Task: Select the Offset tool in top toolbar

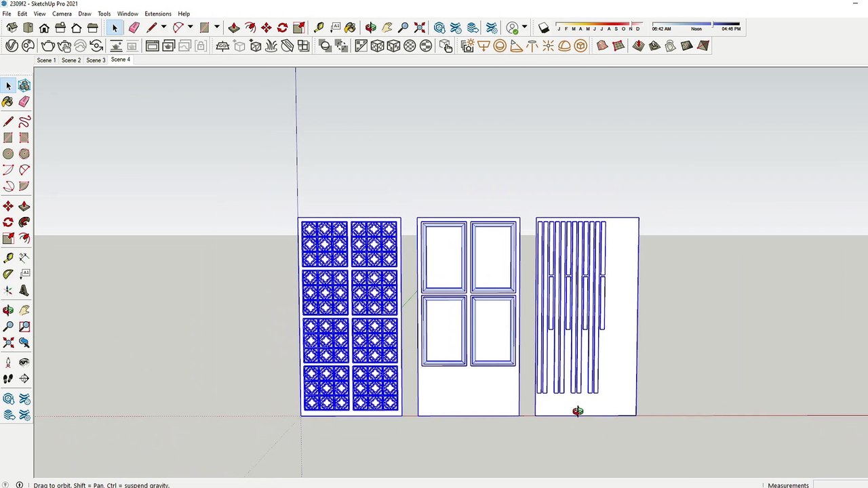Action: point(250,28)
